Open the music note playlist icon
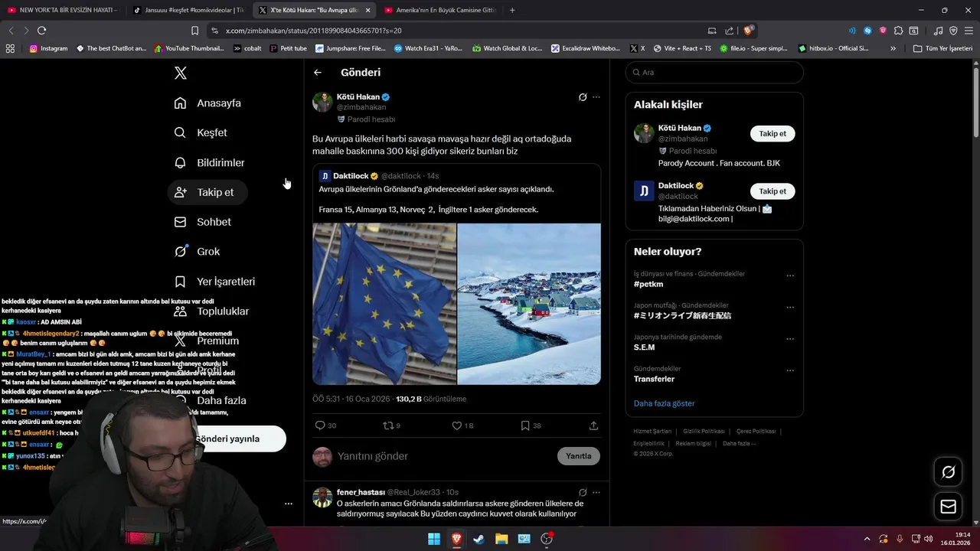This screenshot has height=551, width=980. coord(938,31)
